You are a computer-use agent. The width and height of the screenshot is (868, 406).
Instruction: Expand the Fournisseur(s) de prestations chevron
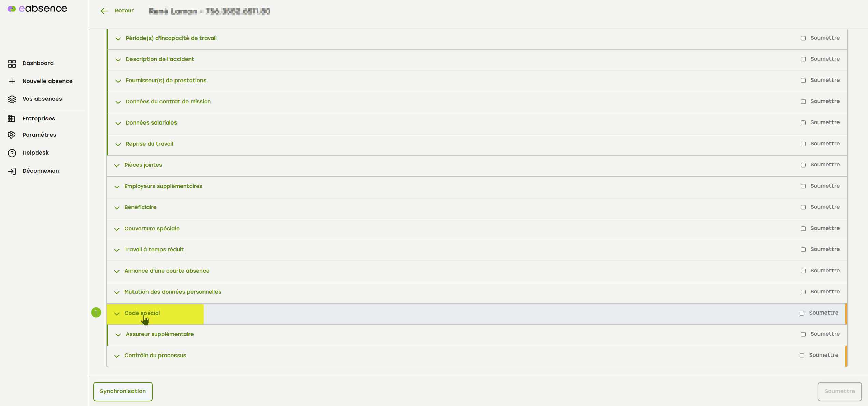coord(118,81)
